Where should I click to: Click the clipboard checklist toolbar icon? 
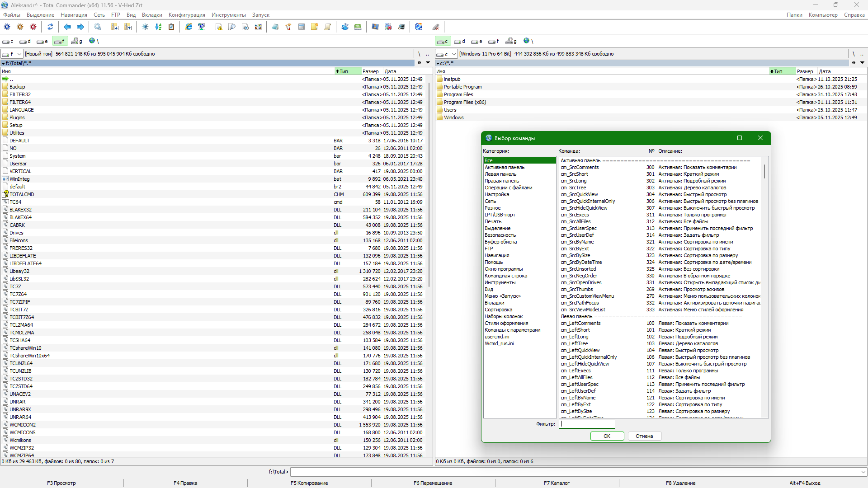[x=171, y=27]
